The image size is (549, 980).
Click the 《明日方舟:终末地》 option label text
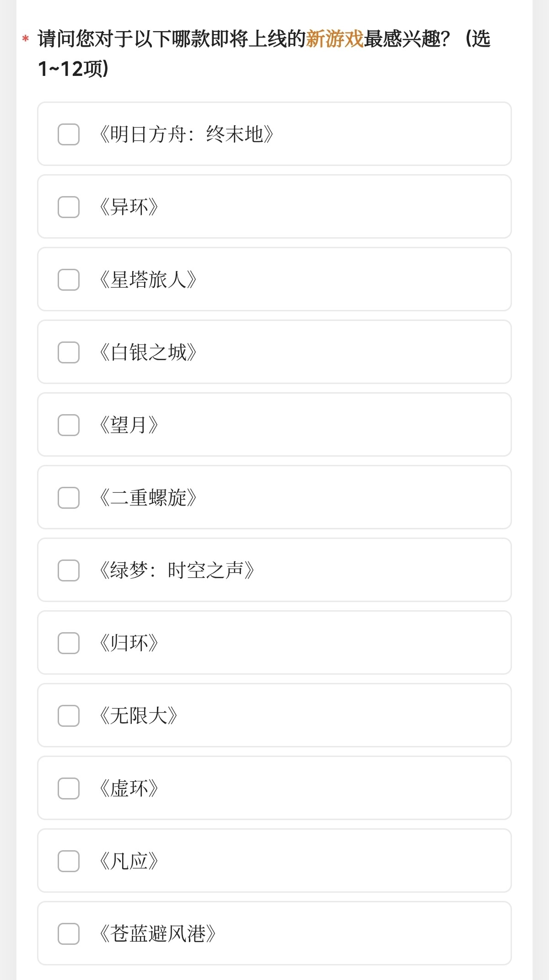(x=186, y=134)
